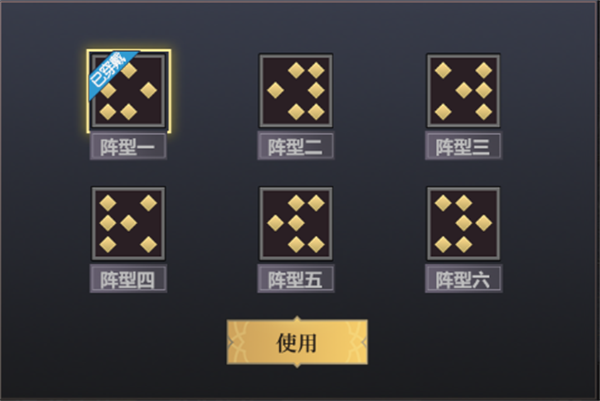The image size is (600, 401).
Task: Select the 阵型一 formation pattern tile
Action: 129,91
